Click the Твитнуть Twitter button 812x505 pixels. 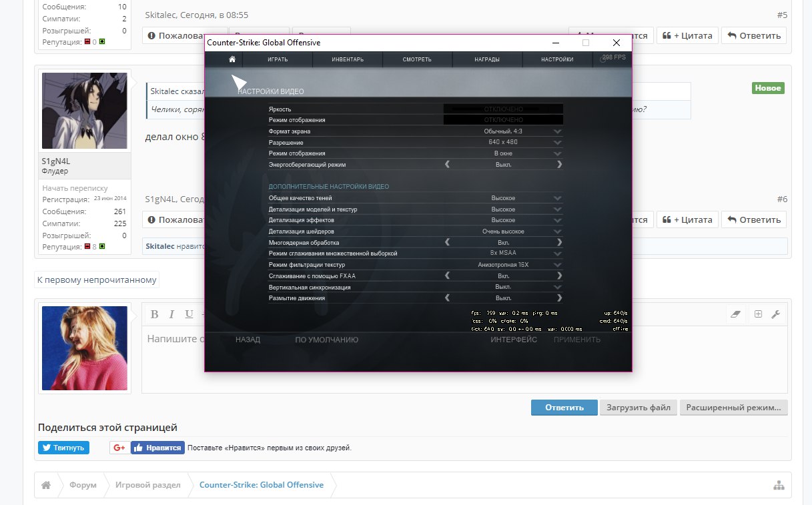pos(63,448)
